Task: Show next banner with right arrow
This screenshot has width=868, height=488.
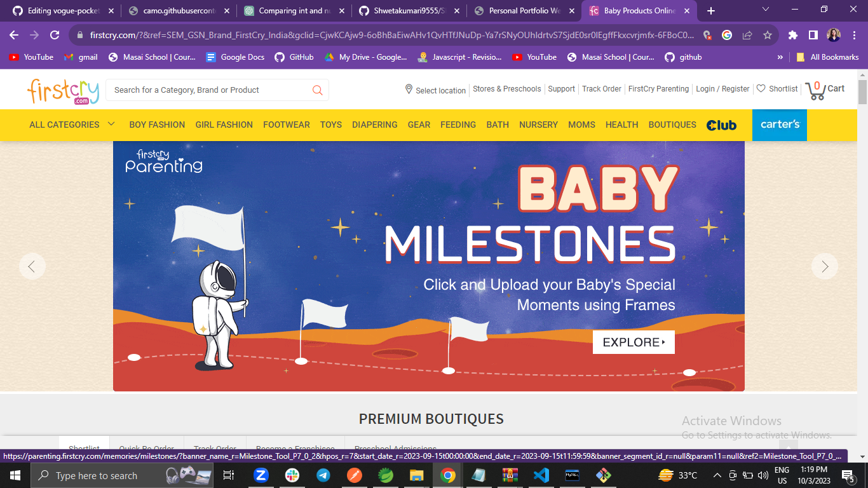Action: (x=824, y=266)
